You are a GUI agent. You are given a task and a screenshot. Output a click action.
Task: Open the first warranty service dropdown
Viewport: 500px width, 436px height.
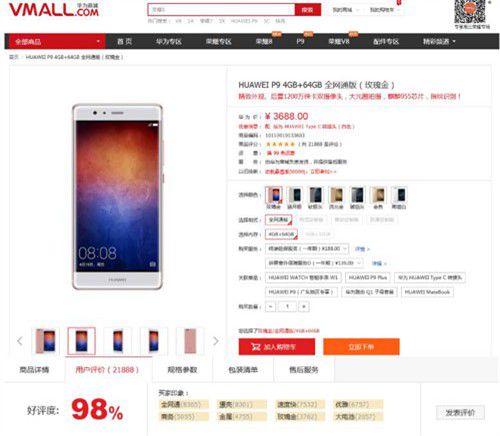[307, 249]
